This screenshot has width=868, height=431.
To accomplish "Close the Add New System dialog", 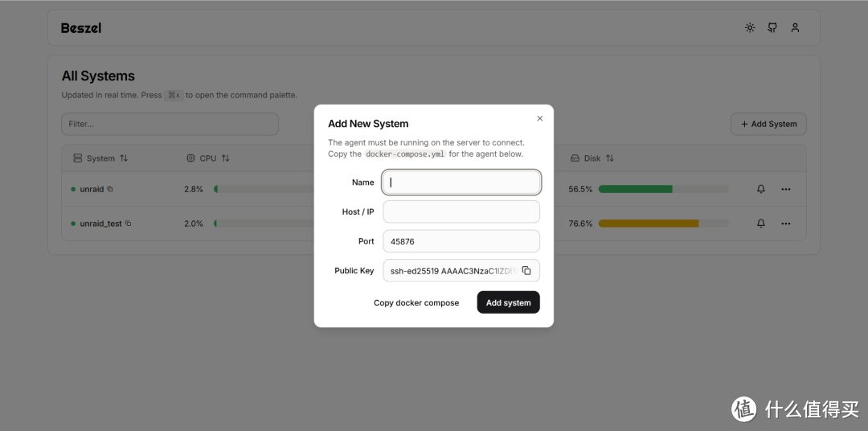I will [539, 118].
